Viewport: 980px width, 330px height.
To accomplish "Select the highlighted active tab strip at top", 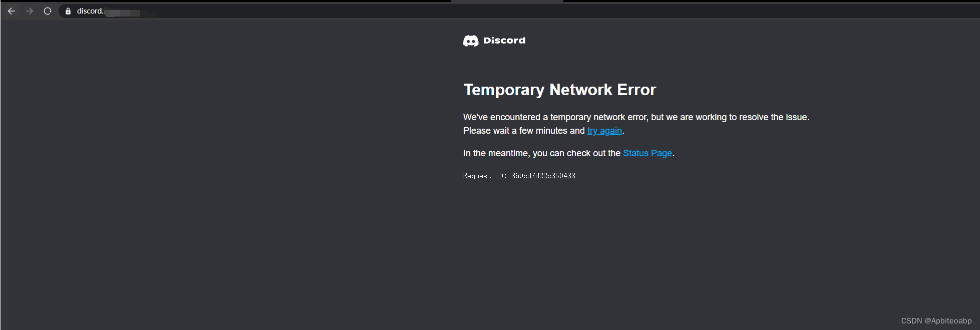I will (x=507, y=2).
